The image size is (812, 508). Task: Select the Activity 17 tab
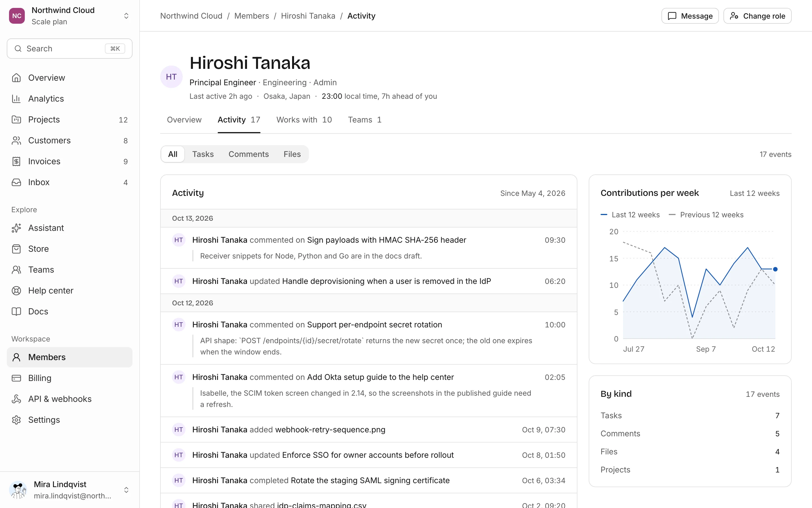239,120
